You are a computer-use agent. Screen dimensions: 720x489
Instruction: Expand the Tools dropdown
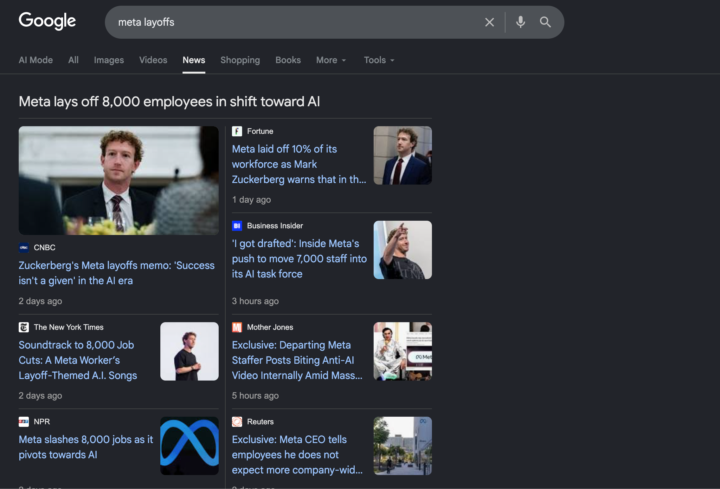tap(379, 60)
